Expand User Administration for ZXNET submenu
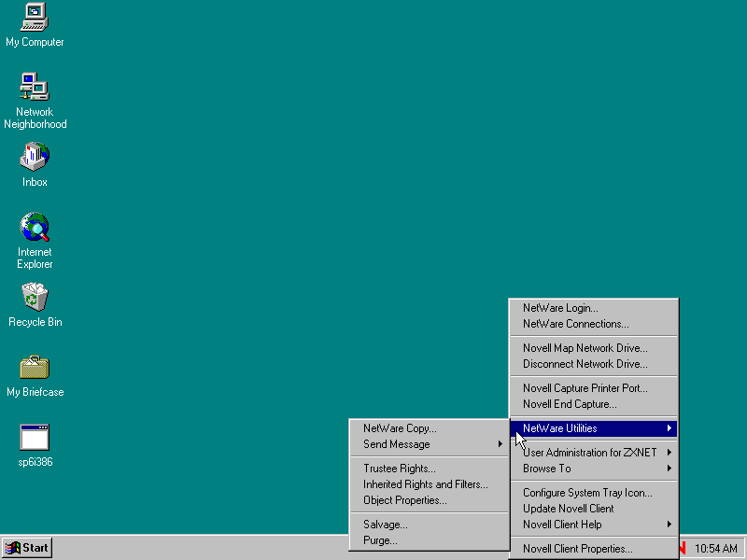This screenshot has width=747, height=560. click(594, 453)
